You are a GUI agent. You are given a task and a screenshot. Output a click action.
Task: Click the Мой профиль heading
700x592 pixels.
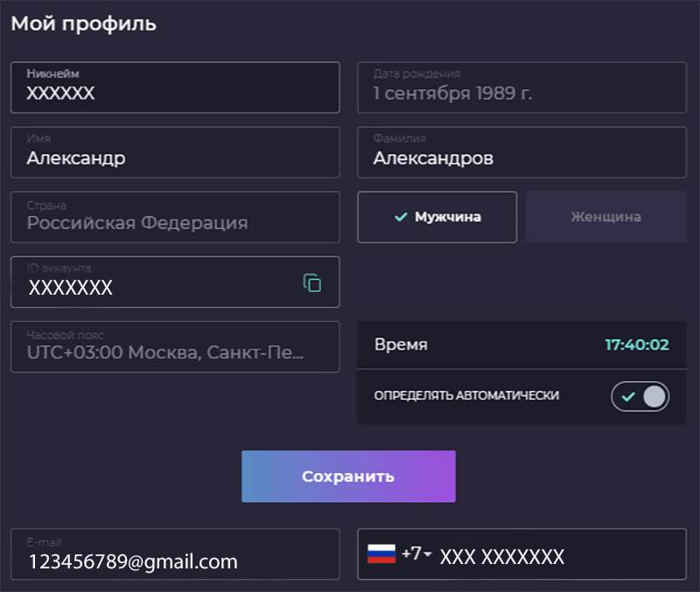tap(82, 24)
